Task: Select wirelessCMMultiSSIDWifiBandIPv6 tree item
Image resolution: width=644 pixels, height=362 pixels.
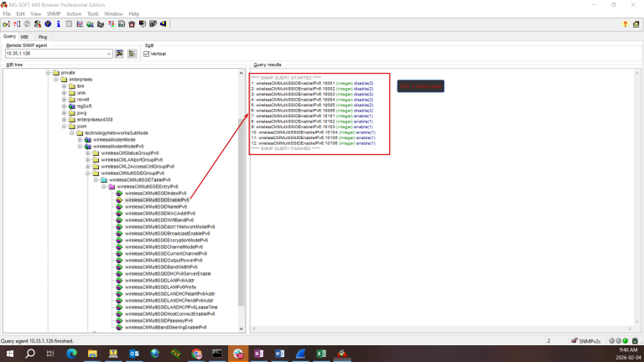Action: [159, 220]
